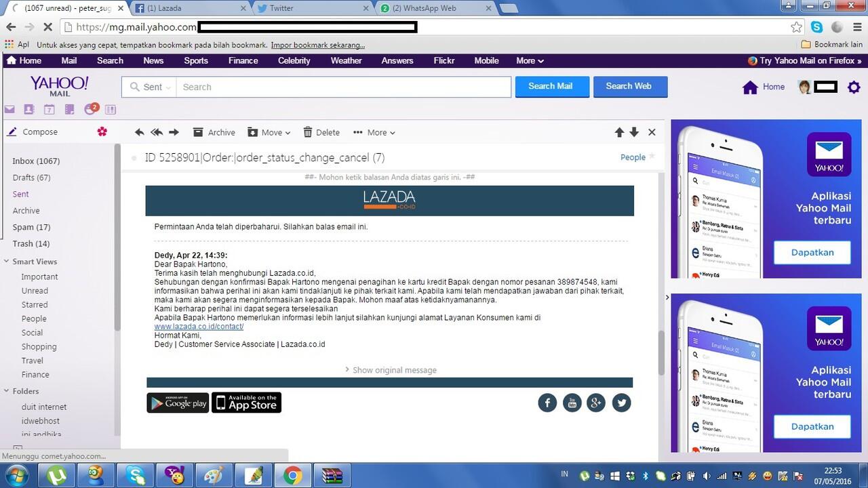Click the pink flower theme icon
Image resolution: width=868 pixels, height=488 pixels.
pos(102,131)
